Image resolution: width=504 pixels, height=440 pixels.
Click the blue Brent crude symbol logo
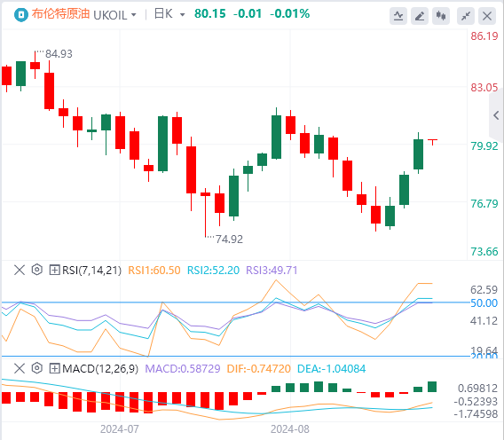(x=21, y=15)
